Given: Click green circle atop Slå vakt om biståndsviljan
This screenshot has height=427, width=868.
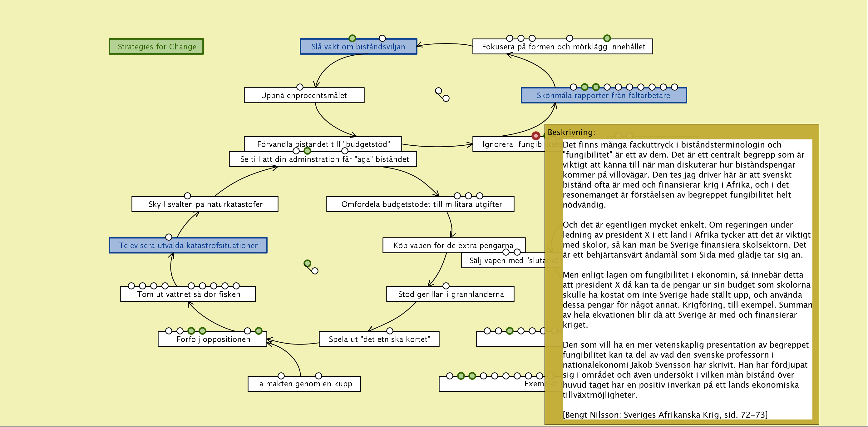Looking at the screenshot, I should 352,38.
